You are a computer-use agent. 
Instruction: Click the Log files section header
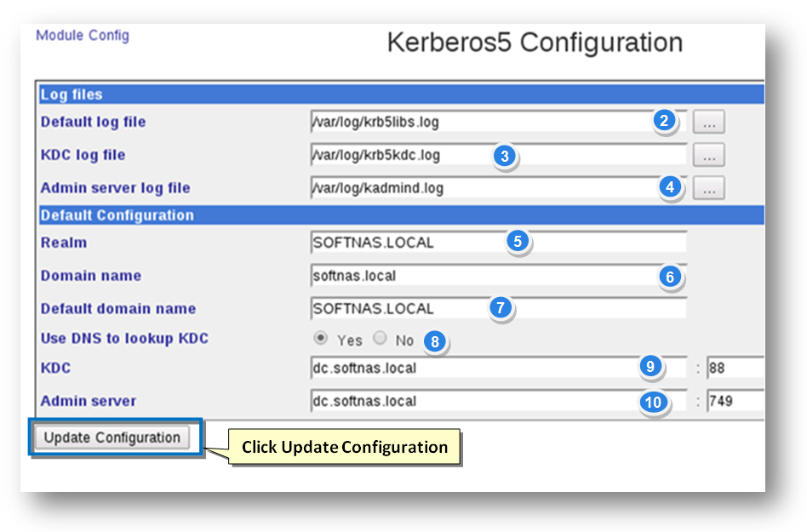72,94
